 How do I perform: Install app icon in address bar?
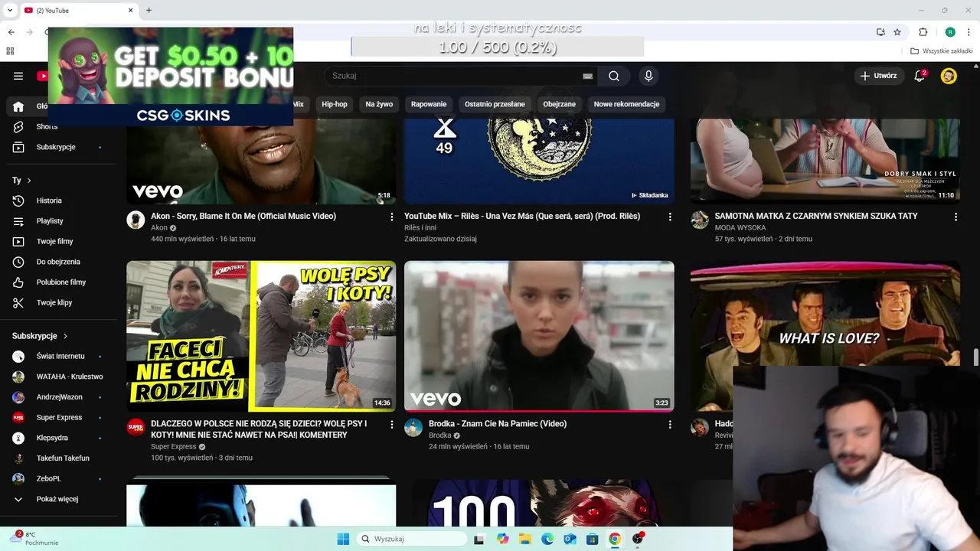pos(880,32)
